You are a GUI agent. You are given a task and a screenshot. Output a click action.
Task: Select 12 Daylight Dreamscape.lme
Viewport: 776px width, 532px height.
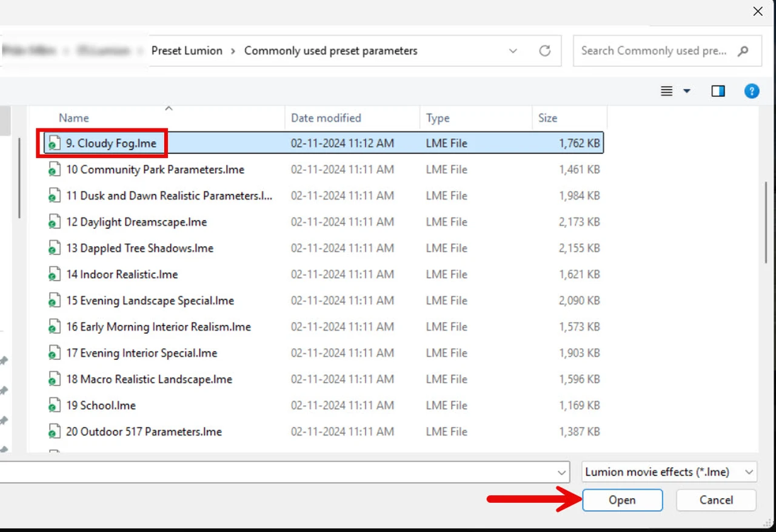(x=136, y=222)
